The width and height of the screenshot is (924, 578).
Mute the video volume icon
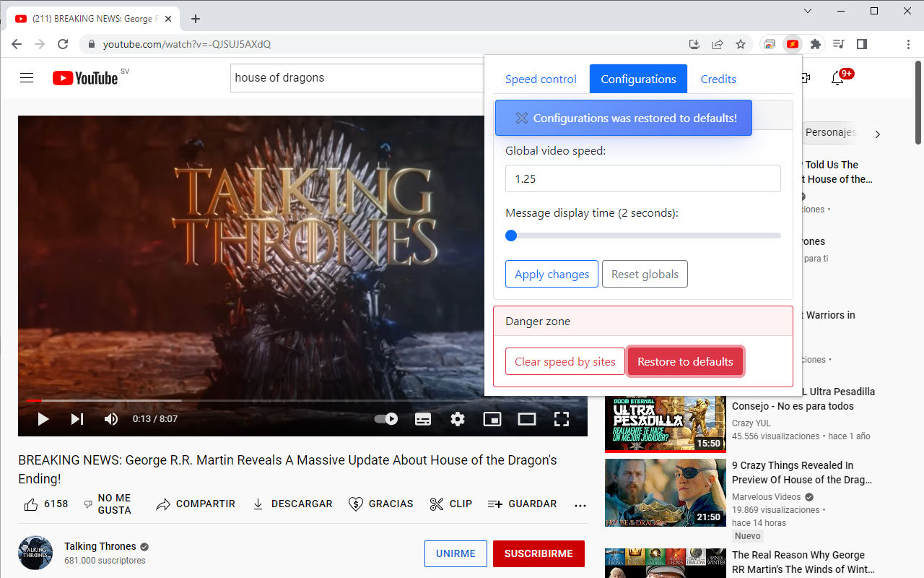pos(111,419)
